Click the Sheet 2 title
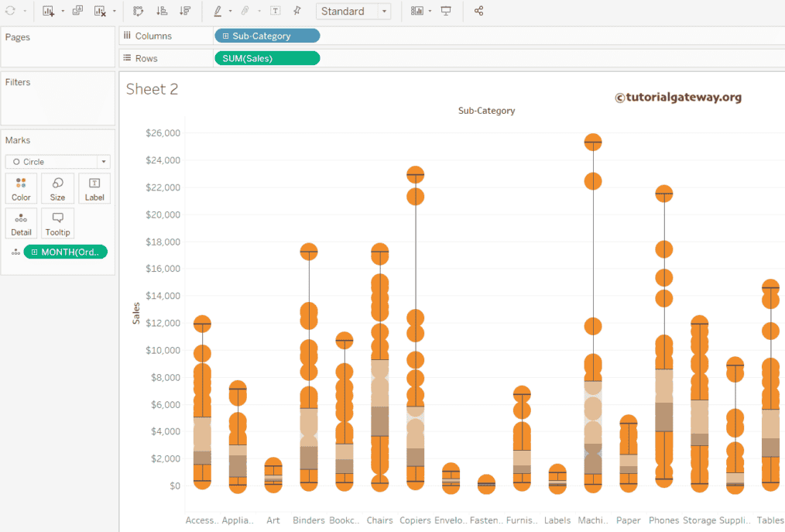 pos(153,89)
